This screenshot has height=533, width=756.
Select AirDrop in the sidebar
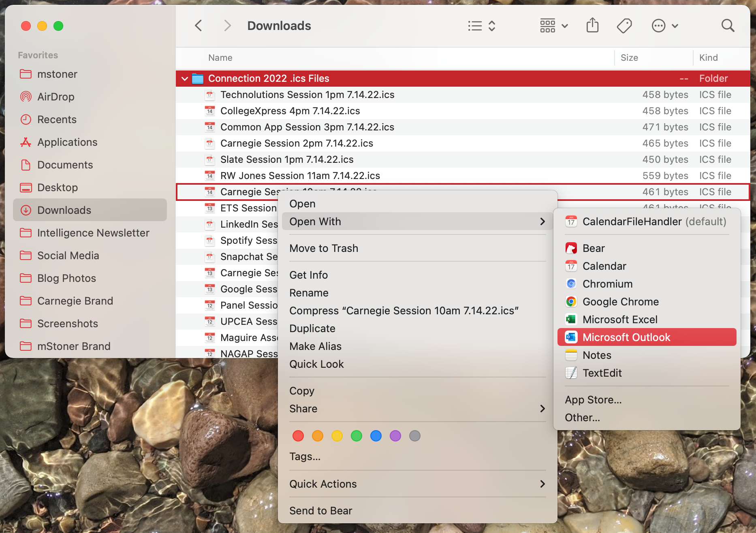(90, 97)
